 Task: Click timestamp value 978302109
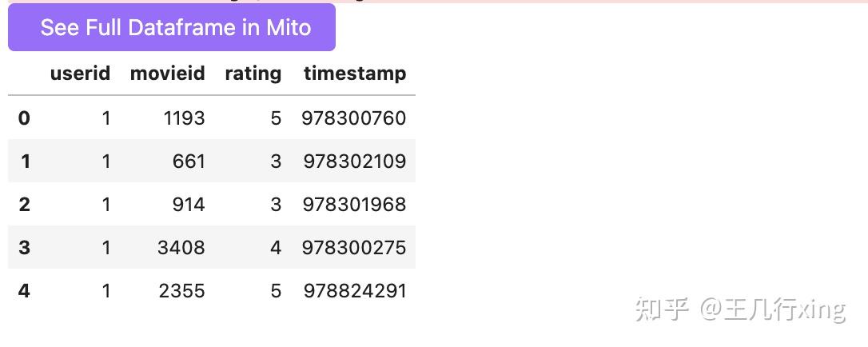[x=355, y=162]
